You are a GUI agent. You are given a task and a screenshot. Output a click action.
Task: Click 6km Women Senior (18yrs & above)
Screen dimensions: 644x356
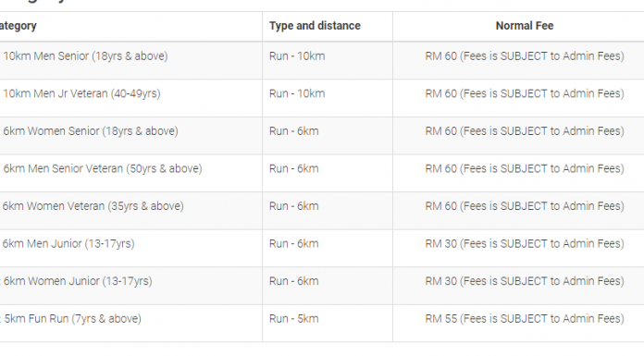point(91,131)
